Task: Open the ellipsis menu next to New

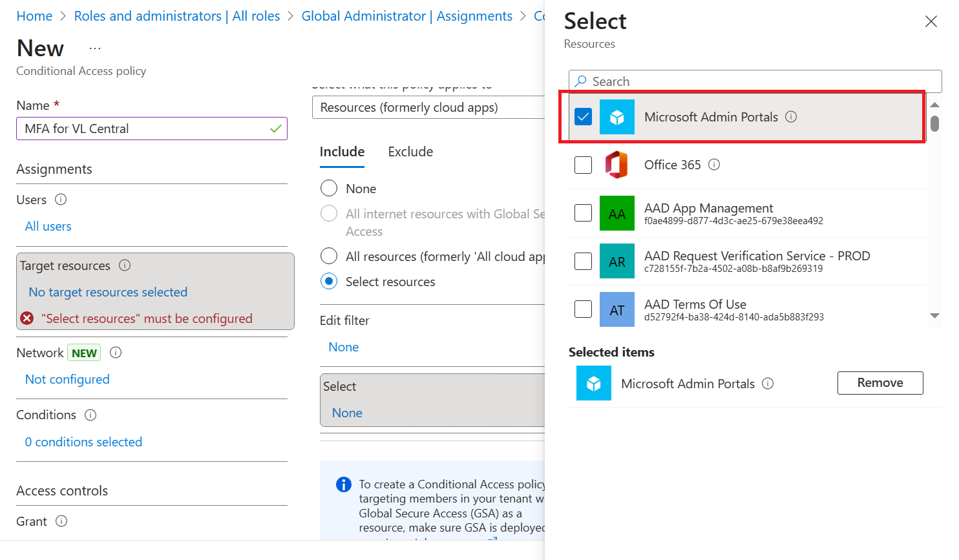Action: [x=95, y=48]
